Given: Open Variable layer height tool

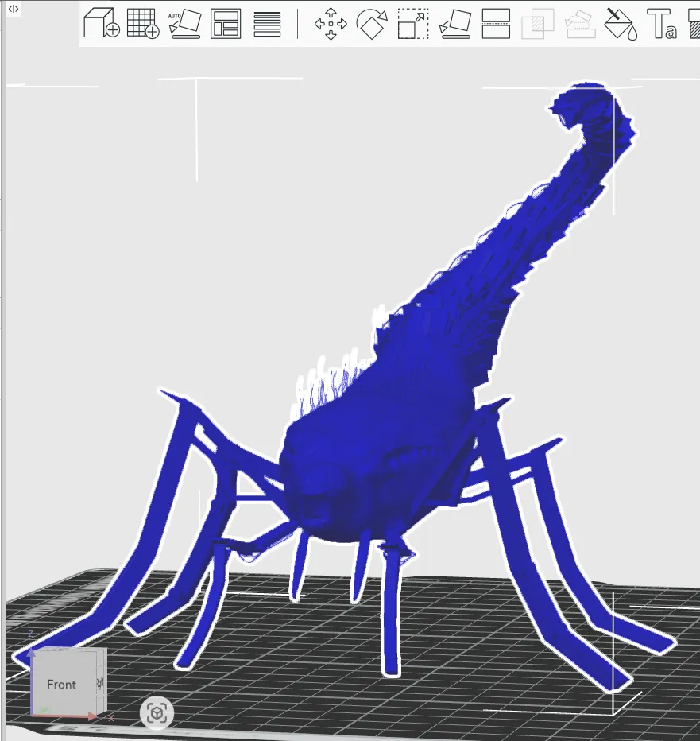Looking at the screenshot, I should click(268, 24).
